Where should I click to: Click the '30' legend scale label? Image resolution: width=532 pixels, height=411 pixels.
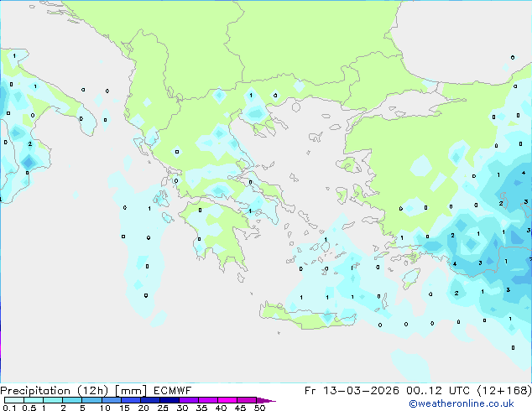[182, 408]
